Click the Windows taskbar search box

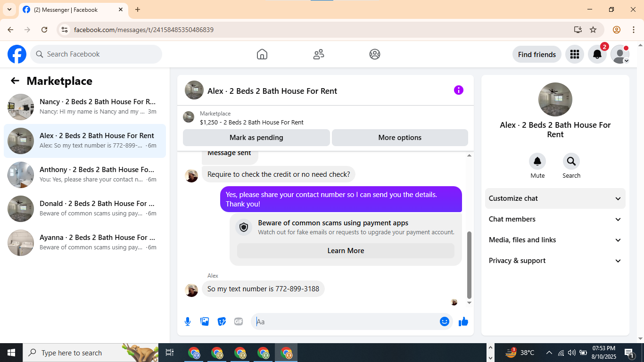(91, 353)
